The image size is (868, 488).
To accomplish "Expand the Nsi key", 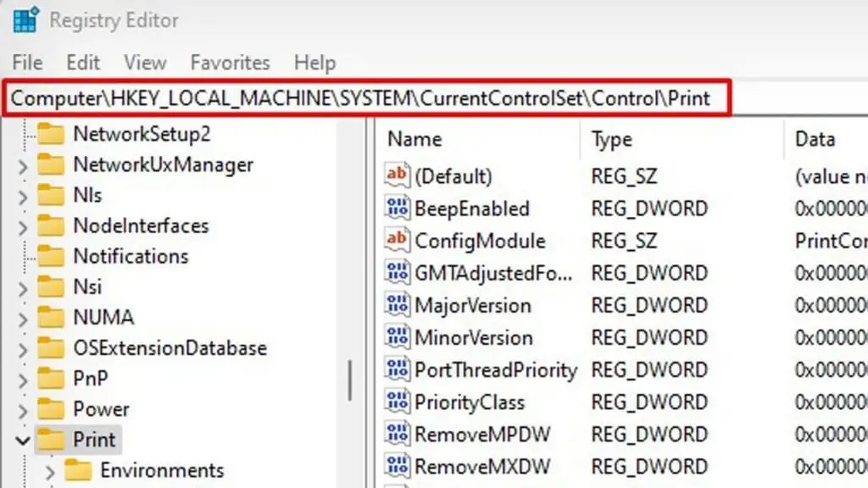I will click(22, 288).
